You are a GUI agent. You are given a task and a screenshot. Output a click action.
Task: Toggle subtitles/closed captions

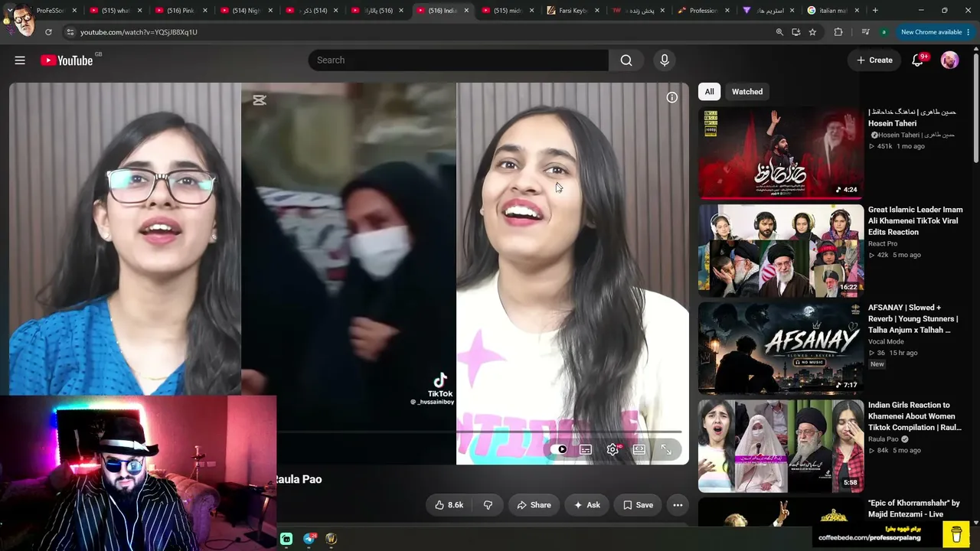[x=586, y=450]
